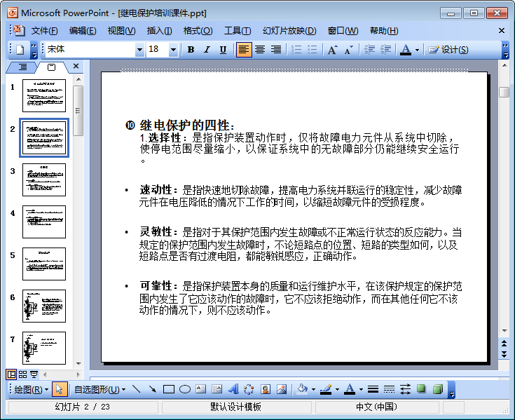Select the Rectangle drawing tool
This screenshot has height=420, width=515.
(x=168, y=389)
